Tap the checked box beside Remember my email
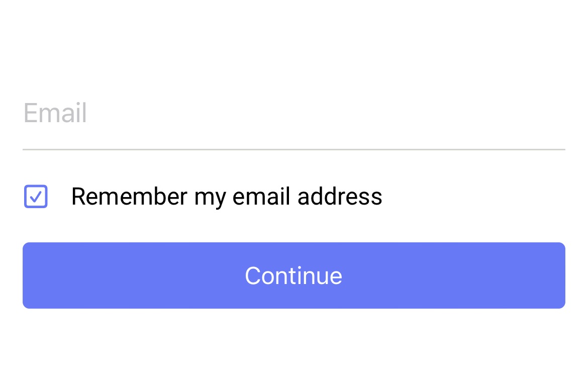Screen dimensions: 588x370 (x=36, y=196)
